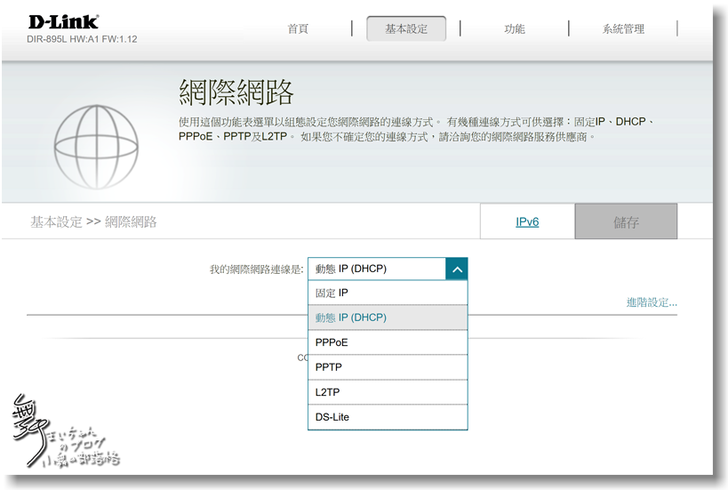Click the 基本設定 >> 網際網路 breadcrumb
Screen dimensions: 728x490
click(93, 222)
